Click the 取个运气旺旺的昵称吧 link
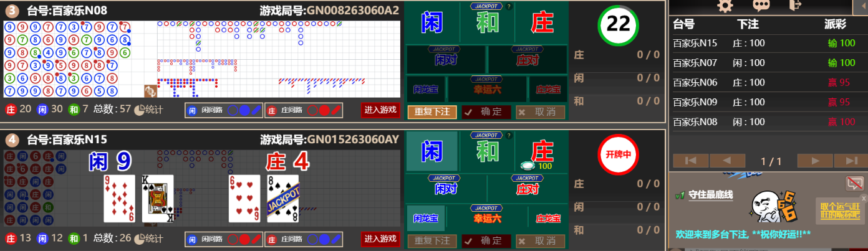868x251 pixels. pyautogui.click(x=839, y=211)
